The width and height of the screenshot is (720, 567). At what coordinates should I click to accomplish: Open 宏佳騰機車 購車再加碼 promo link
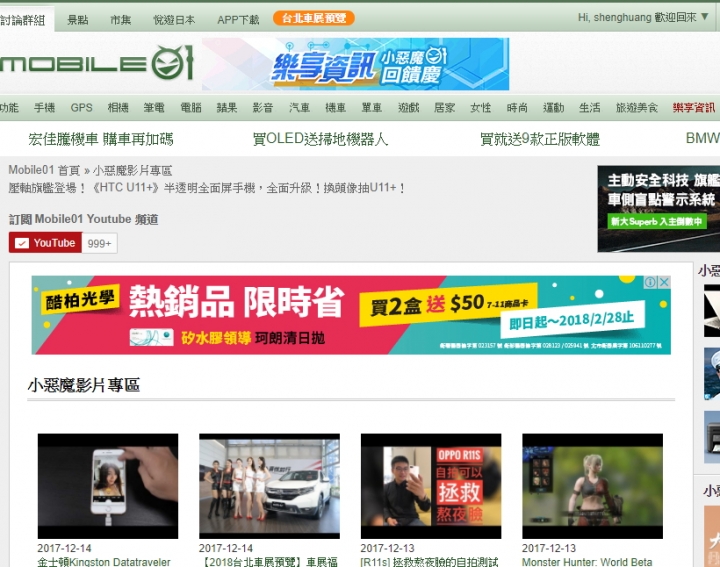(101, 139)
